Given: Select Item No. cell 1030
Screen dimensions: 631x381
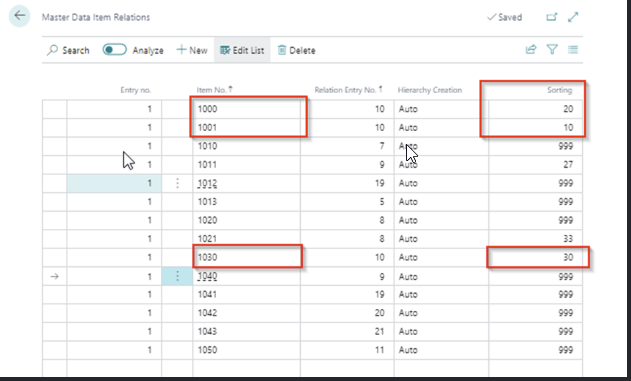Looking at the screenshot, I should (x=246, y=257).
